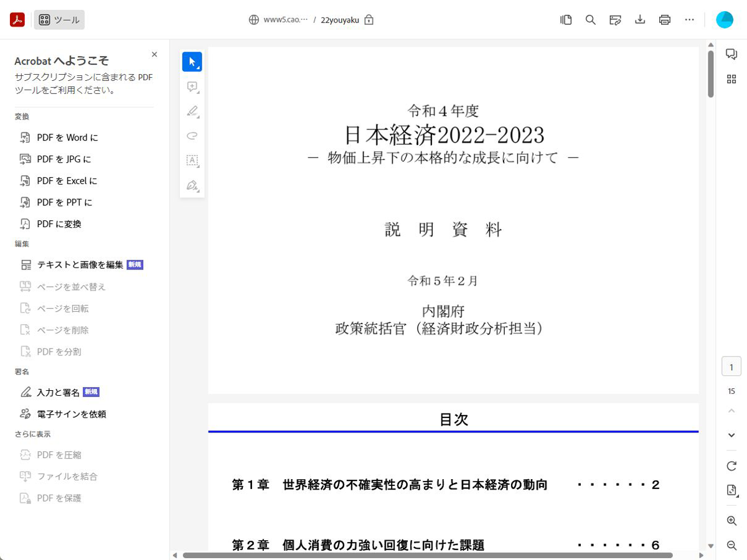Click テキストと画像を編集 option

(80, 265)
